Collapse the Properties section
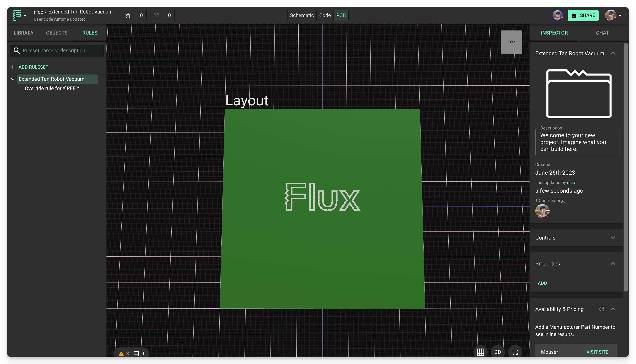This screenshot has width=636, height=364. coord(613,263)
